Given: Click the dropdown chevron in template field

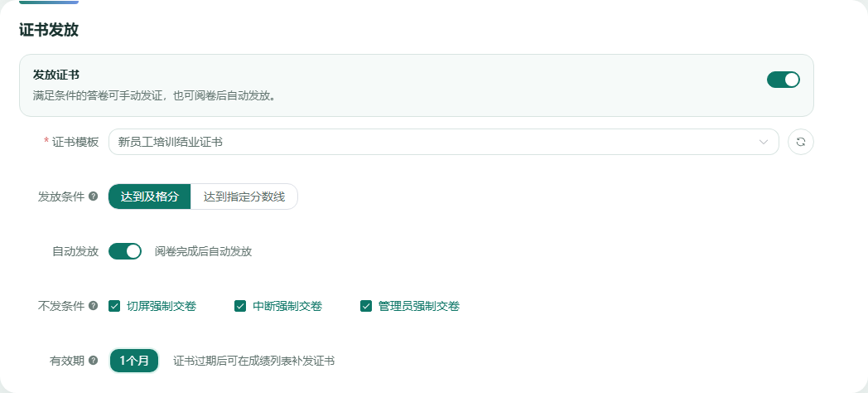Looking at the screenshot, I should click(x=764, y=142).
